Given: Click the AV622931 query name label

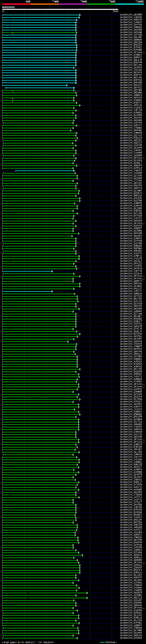Looking at the screenshot, I should pos(8,7).
